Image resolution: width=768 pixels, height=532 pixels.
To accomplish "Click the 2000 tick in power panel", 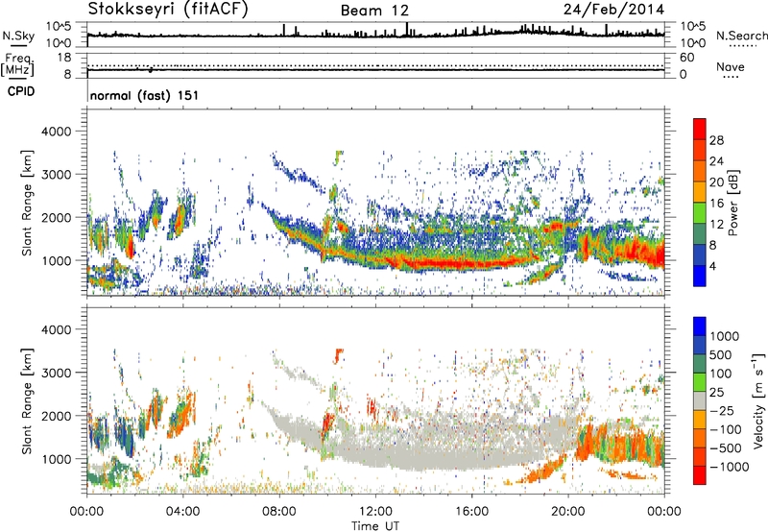I will (x=56, y=217).
